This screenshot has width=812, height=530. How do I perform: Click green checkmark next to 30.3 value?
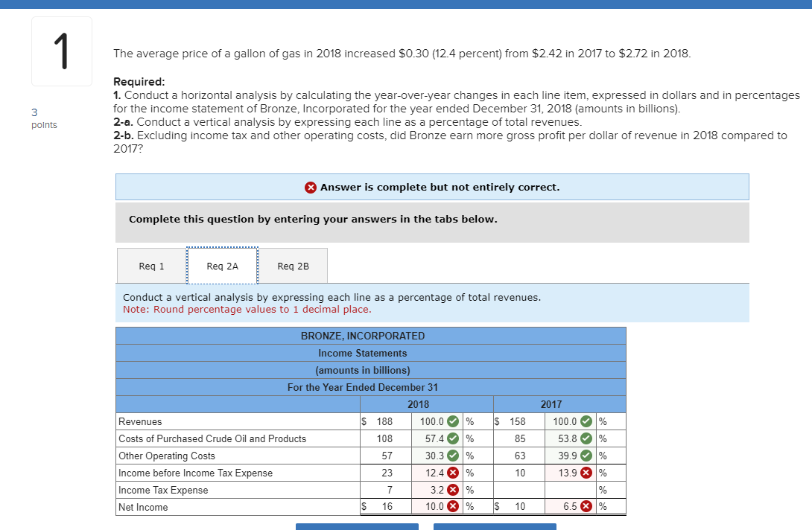453,456
